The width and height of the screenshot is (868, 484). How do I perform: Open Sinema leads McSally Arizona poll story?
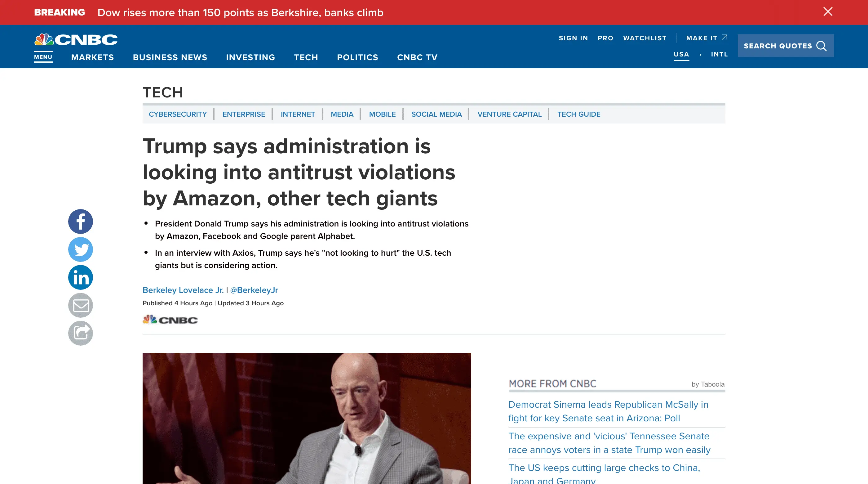click(608, 411)
